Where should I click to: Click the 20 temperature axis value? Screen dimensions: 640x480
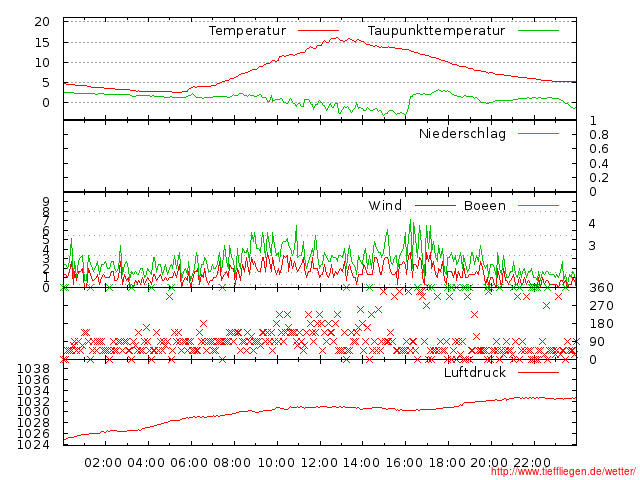[42, 22]
